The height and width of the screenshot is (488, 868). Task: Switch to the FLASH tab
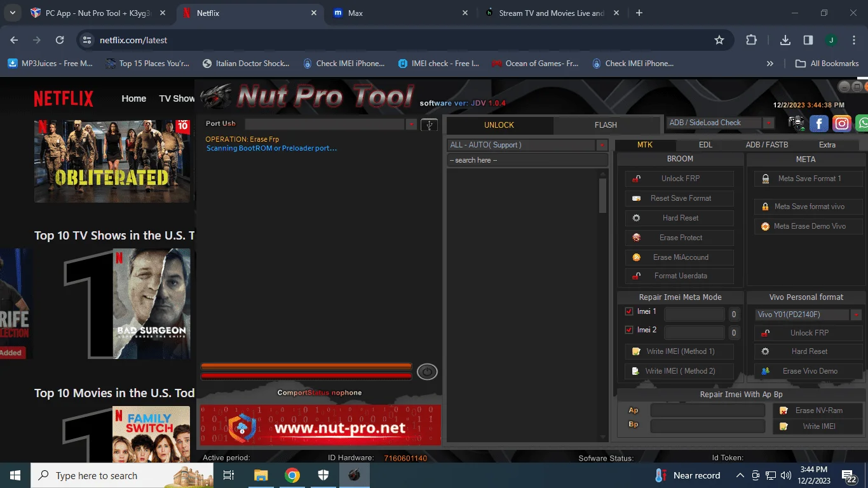click(x=606, y=125)
